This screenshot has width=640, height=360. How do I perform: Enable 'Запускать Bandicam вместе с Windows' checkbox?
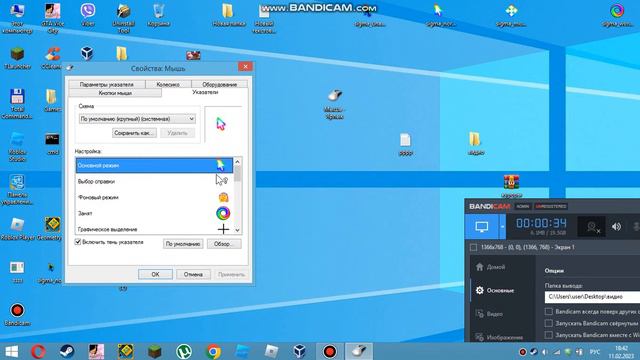click(x=549, y=335)
